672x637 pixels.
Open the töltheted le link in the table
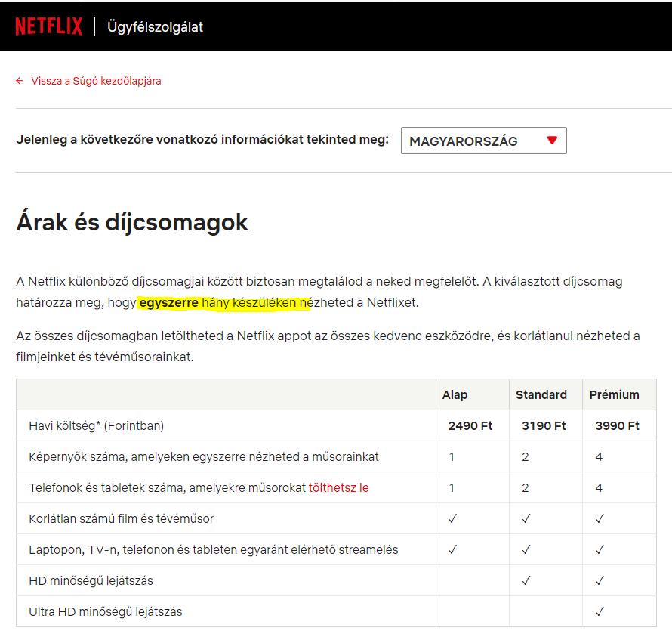click(x=338, y=487)
